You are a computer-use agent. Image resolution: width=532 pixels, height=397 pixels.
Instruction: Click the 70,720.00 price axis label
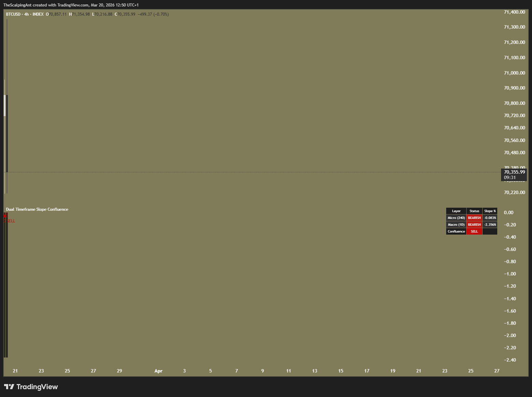[514, 115]
